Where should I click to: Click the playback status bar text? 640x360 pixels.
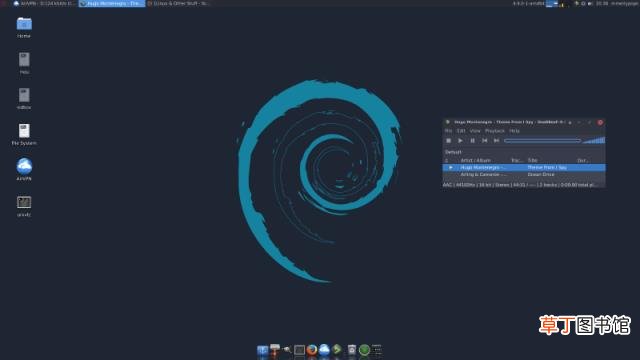click(520, 185)
